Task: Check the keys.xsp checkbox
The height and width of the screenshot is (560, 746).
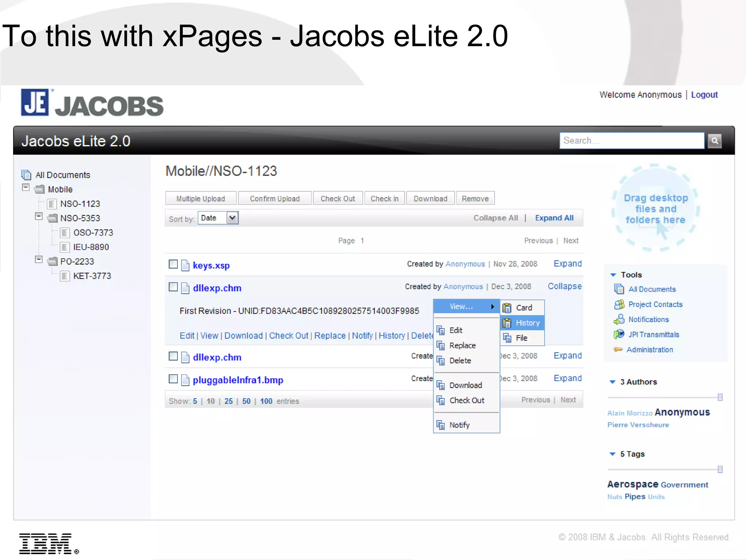Action: tap(173, 264)
